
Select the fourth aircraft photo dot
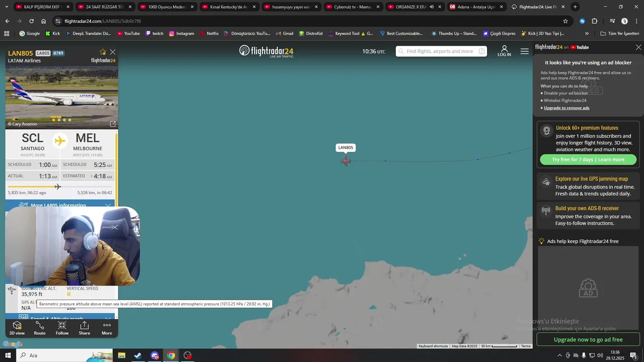tap(70, 120)
